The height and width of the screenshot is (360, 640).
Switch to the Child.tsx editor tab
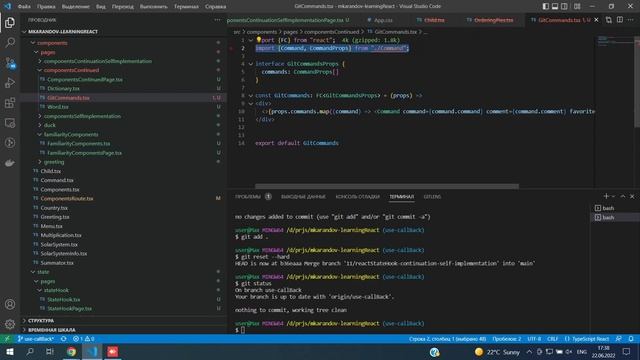pyautogui.click(x=434, y=20)
